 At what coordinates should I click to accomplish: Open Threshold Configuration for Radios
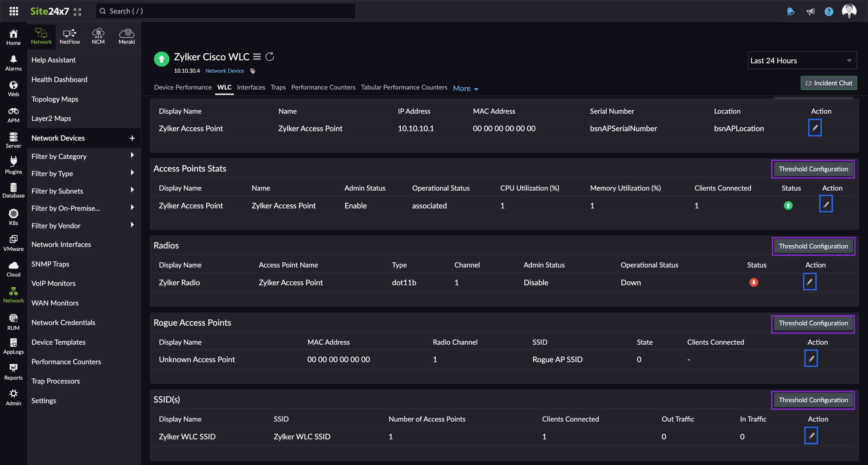[x=813, y=246]
